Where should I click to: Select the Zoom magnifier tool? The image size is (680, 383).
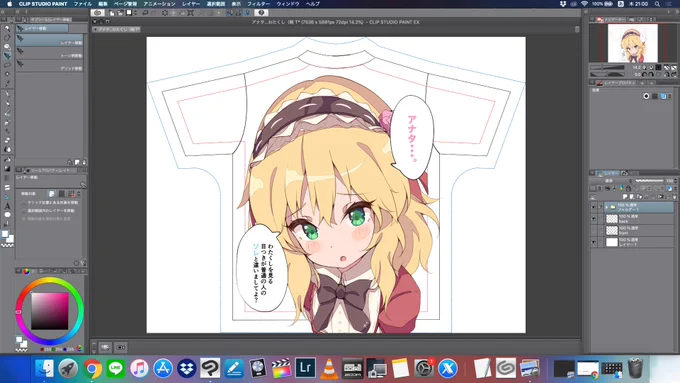coord(7,29)
